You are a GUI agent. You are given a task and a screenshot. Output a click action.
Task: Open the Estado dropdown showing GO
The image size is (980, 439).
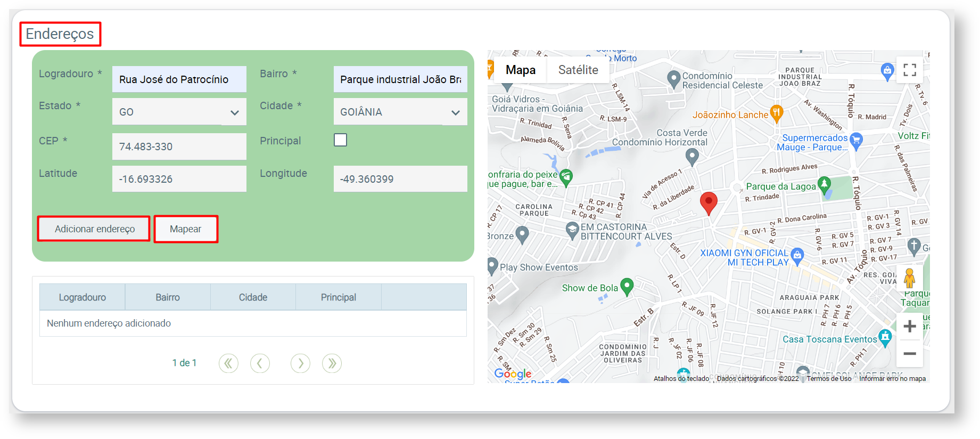point(179,112)
